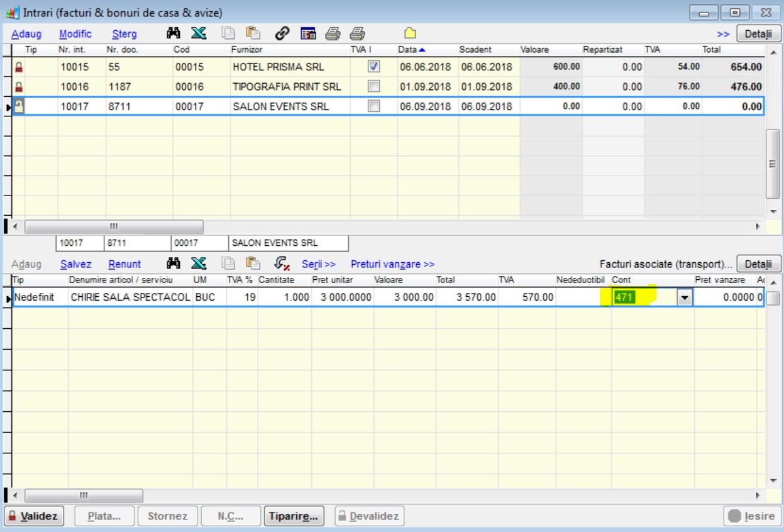Click the greyed Adaug in the lower toolbar
The height and width of the screenshot is (532, 784).
[26, 264]
